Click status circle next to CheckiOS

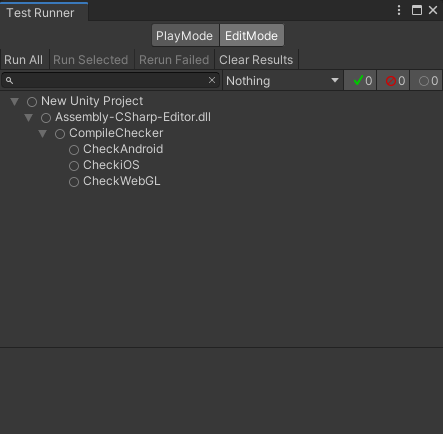[74, 166]
